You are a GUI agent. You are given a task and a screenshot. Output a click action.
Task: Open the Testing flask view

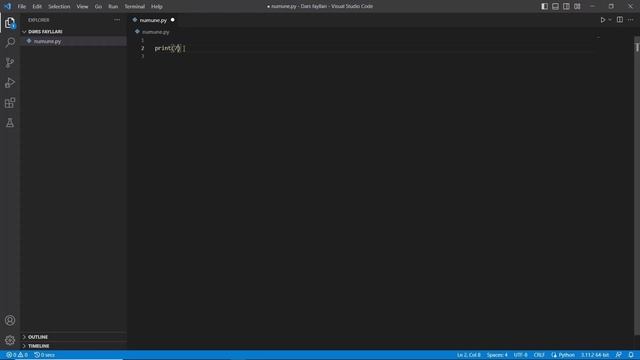point(10,122)
